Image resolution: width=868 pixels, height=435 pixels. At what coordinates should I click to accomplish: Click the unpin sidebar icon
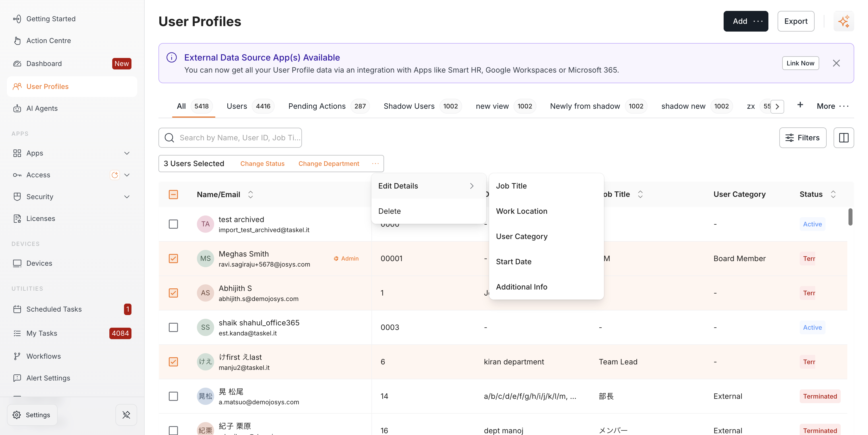[x=126, y=415]
